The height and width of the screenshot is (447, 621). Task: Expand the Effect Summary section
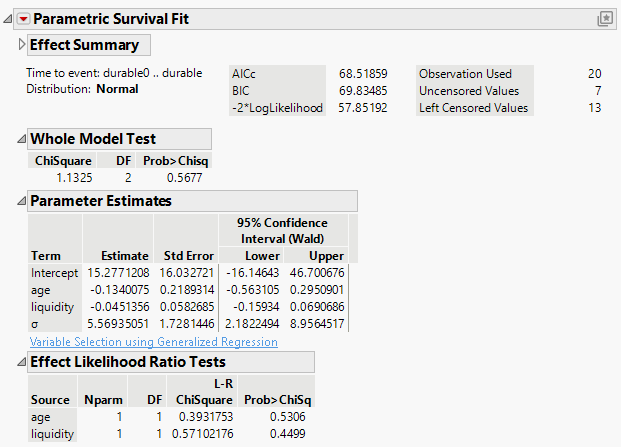tap(22, 44)
